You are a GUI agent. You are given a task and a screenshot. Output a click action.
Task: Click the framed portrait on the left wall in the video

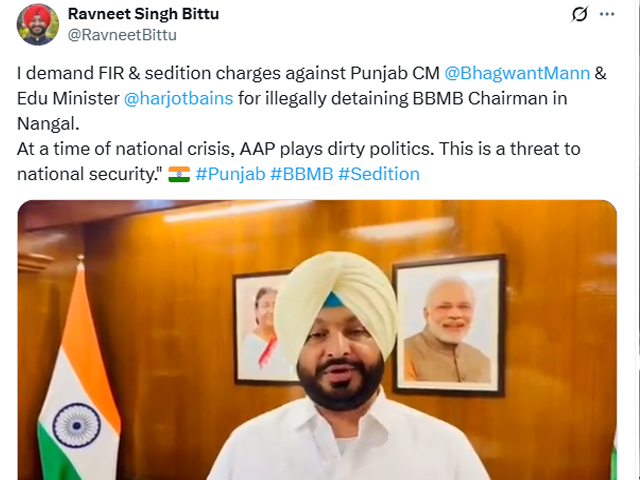point(261,328)
